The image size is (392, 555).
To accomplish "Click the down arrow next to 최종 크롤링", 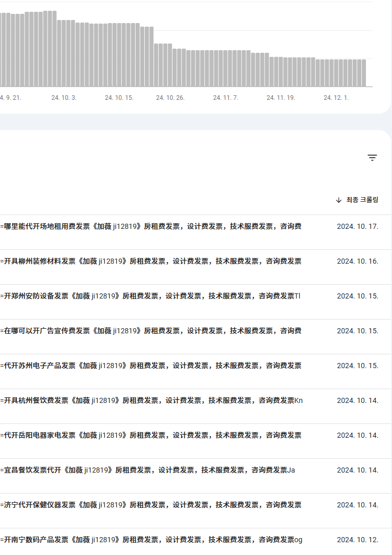I will [x=339, y=200].
